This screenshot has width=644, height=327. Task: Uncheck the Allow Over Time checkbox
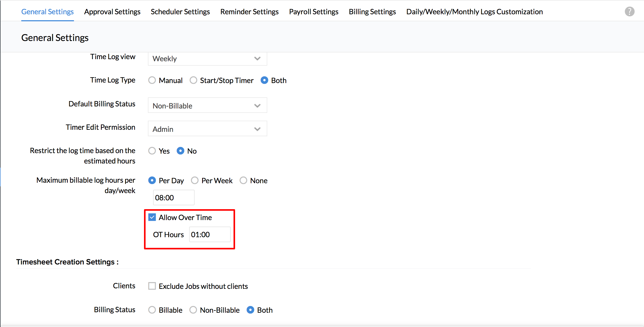(x=152, y=217)
